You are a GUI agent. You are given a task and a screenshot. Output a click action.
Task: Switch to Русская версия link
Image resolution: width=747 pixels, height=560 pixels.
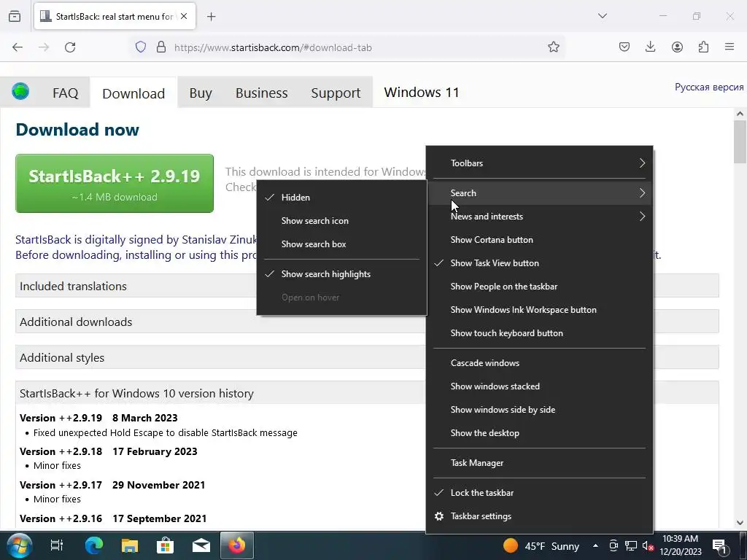pyautogui.click(x=709, y=87)
